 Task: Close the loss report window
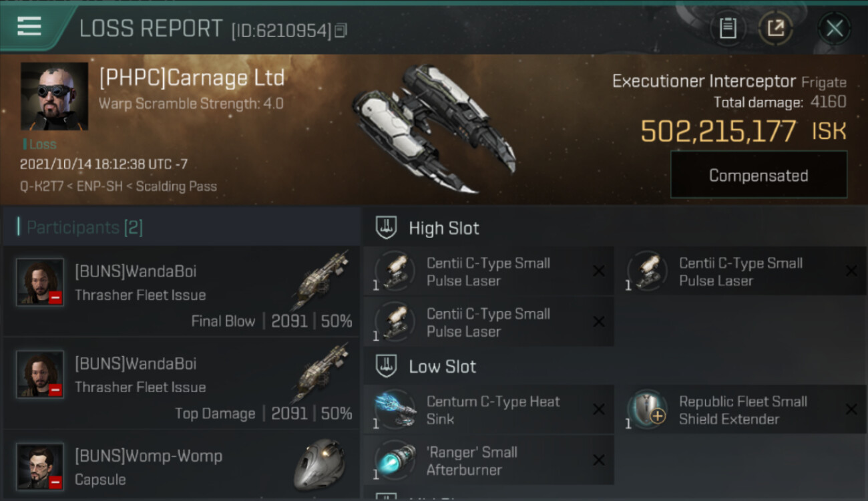[x=834, y=28]
